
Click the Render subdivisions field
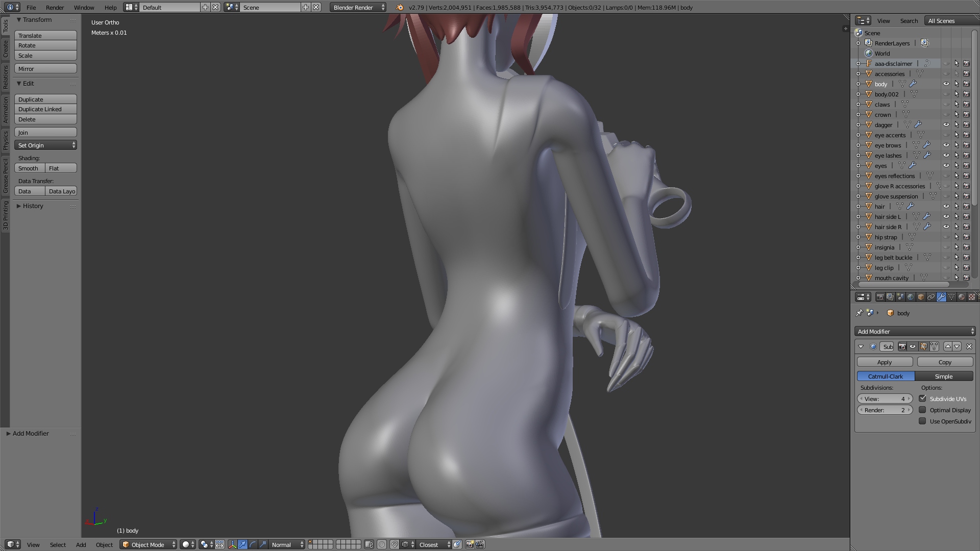[x=885, y=410]
